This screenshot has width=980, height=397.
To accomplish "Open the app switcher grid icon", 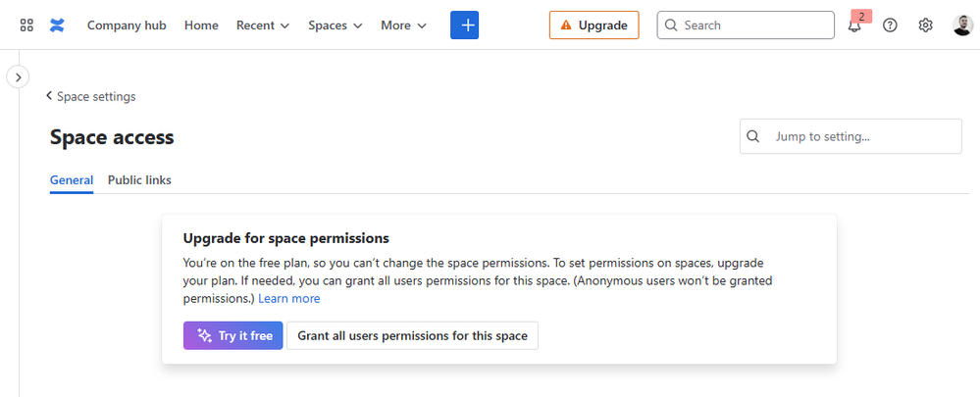I will point(26,25).
